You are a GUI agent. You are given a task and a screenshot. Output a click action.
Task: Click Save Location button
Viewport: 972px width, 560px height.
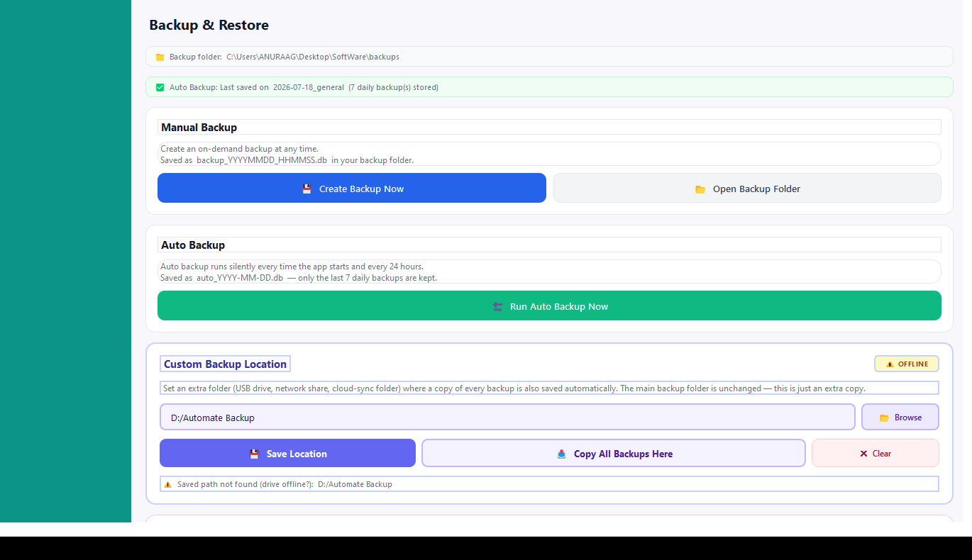pos(287,453)
